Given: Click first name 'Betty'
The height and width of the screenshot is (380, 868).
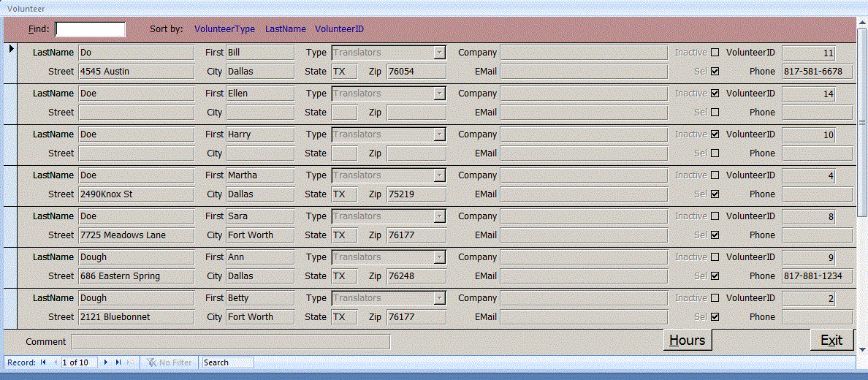Looking at the screenshot, I should (260, 299).
